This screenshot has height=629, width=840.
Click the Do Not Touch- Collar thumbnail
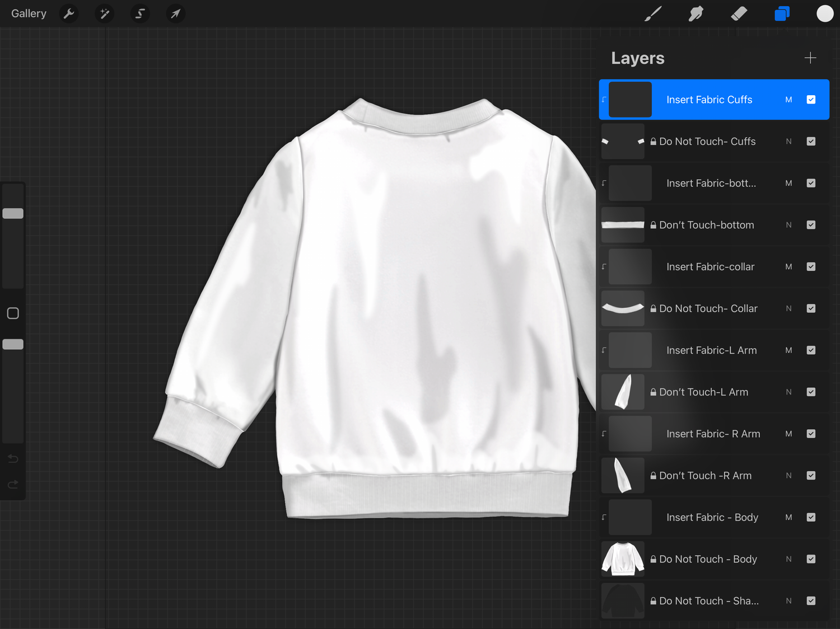[623, 308]
